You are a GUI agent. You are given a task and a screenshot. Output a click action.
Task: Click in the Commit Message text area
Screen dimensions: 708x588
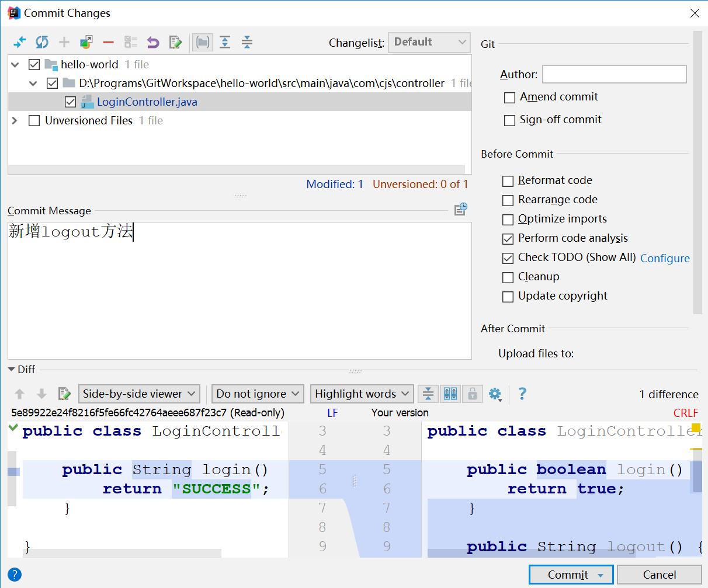point(240,291)
